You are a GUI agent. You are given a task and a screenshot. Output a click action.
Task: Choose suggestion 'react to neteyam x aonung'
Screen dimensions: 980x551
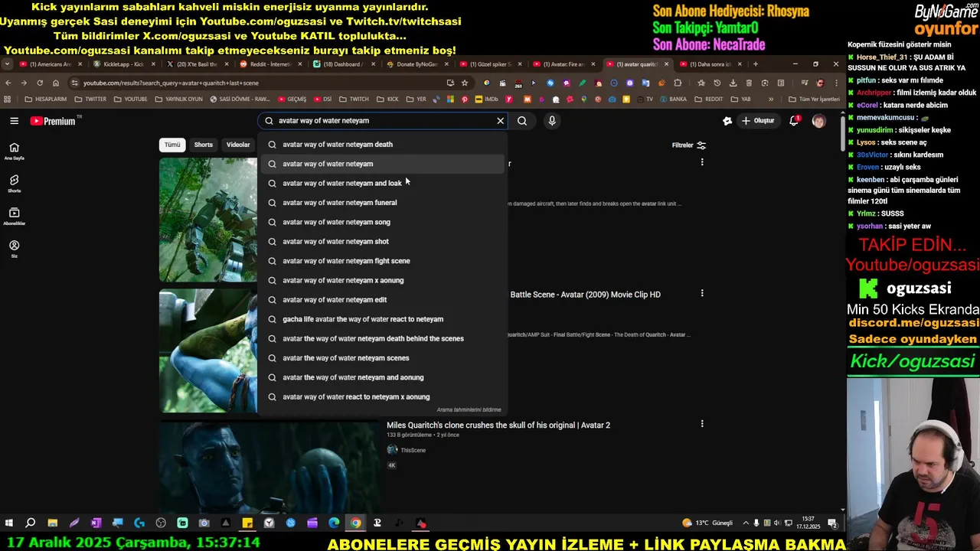(382, 396)
